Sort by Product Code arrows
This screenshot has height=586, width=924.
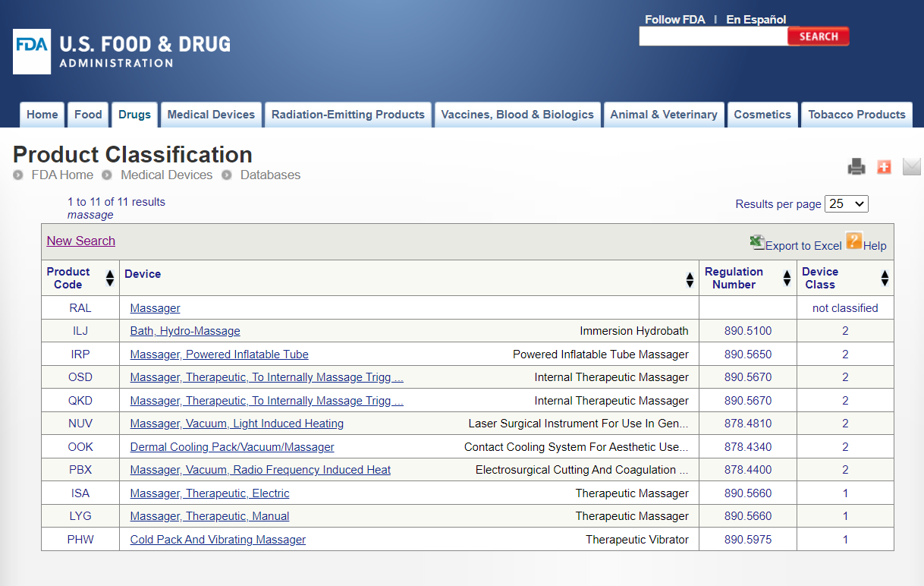(110, 279)
